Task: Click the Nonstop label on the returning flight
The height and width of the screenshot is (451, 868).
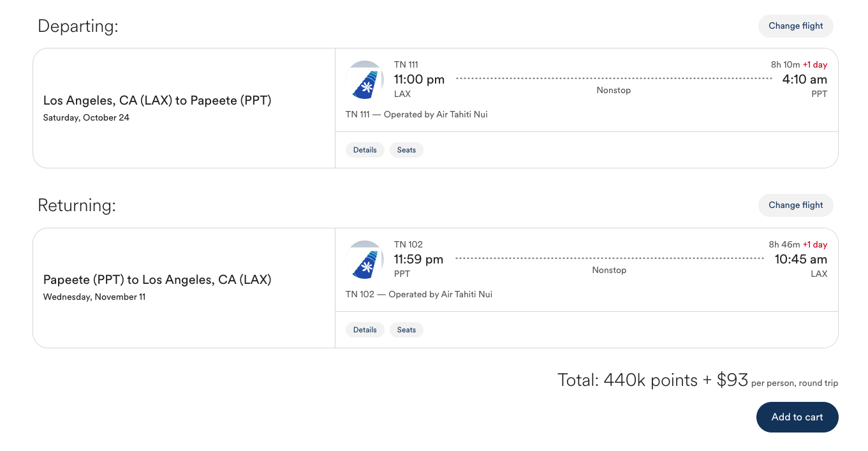Action: tap(609, 270)
